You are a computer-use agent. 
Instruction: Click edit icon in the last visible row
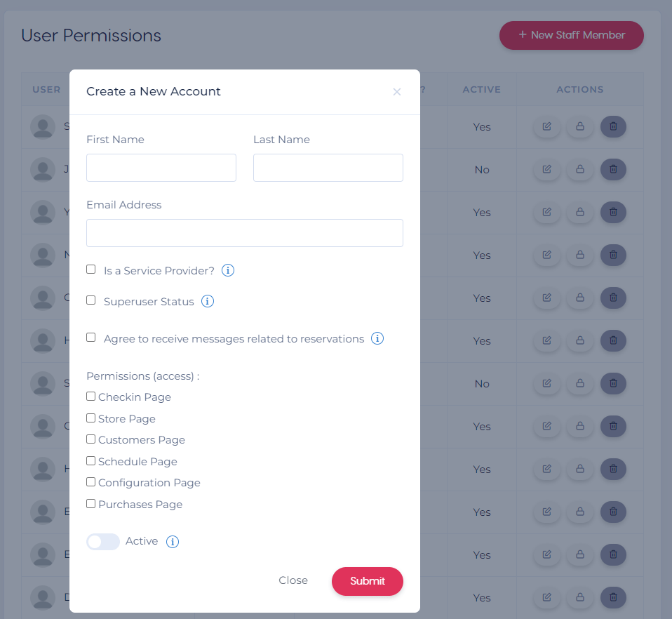546,597
